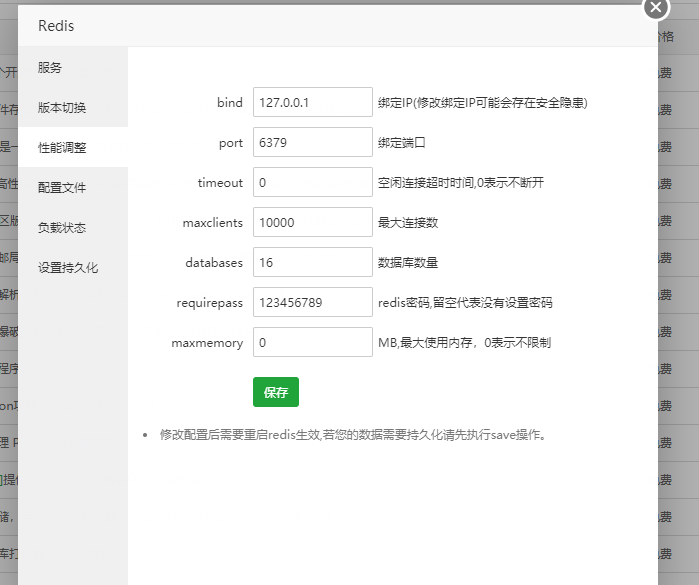This screenshot has width=699, height=585.
Task: Click the 数据库数量 description text
Action: pos(408,263)
